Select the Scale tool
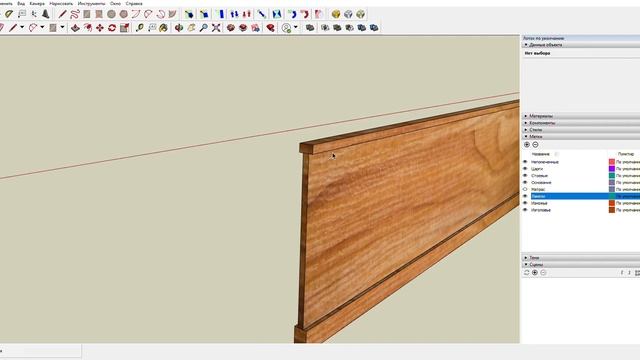 pyautogui.click(x=124, y=28)
